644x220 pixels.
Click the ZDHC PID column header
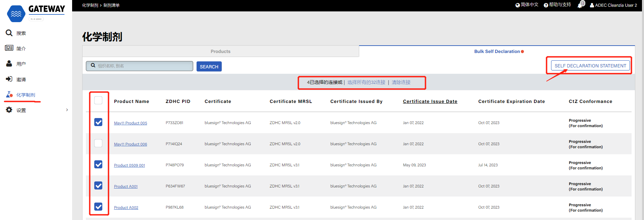point(178,101)
